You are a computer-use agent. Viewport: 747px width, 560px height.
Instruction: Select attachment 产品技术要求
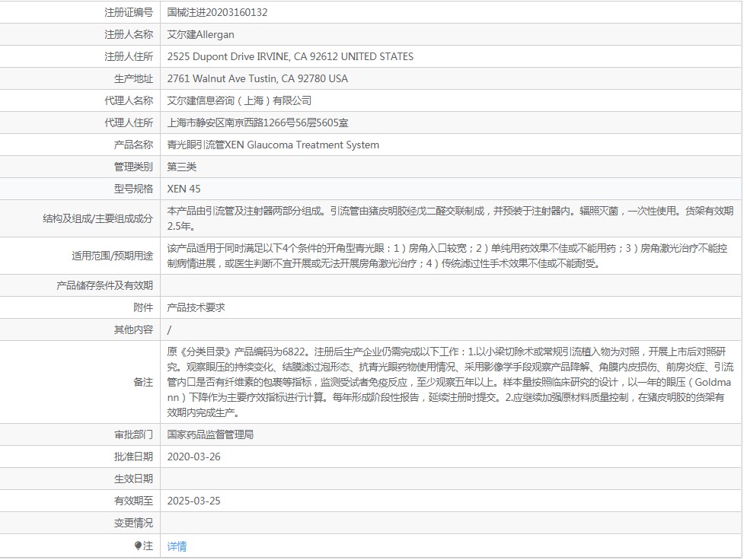196,307
